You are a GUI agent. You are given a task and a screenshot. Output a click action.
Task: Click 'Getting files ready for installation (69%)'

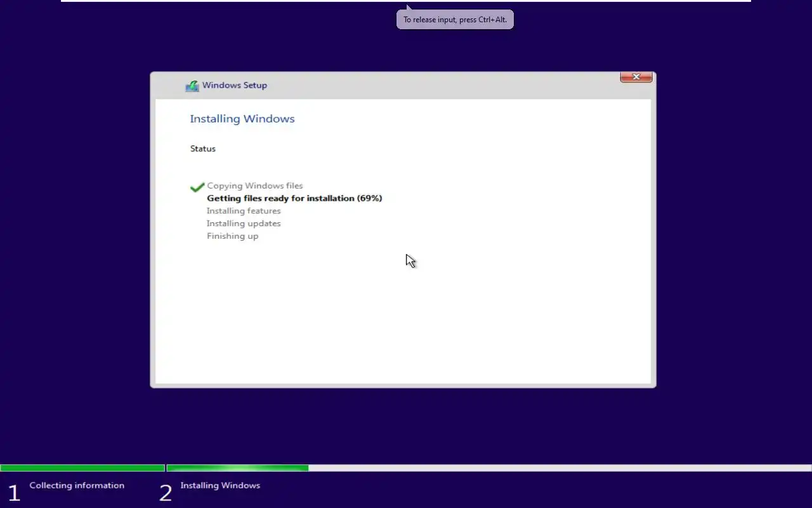294,198
